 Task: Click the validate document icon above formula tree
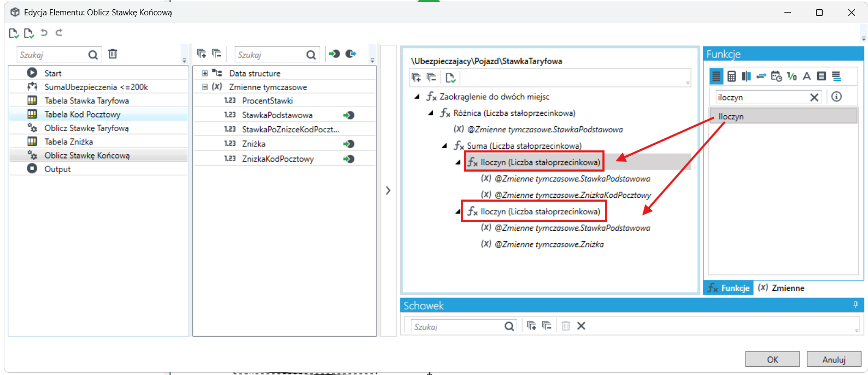pyautogui.click(x=450, y=78)
